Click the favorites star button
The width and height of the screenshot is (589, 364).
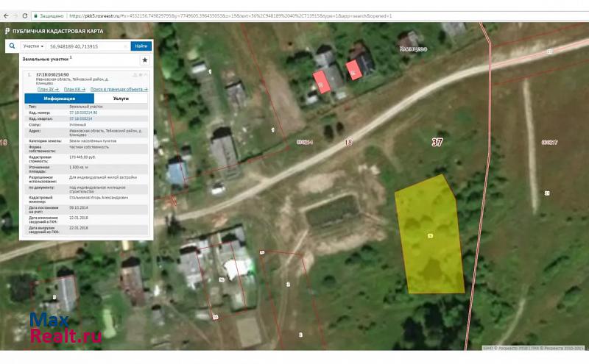tap(144, 60)
